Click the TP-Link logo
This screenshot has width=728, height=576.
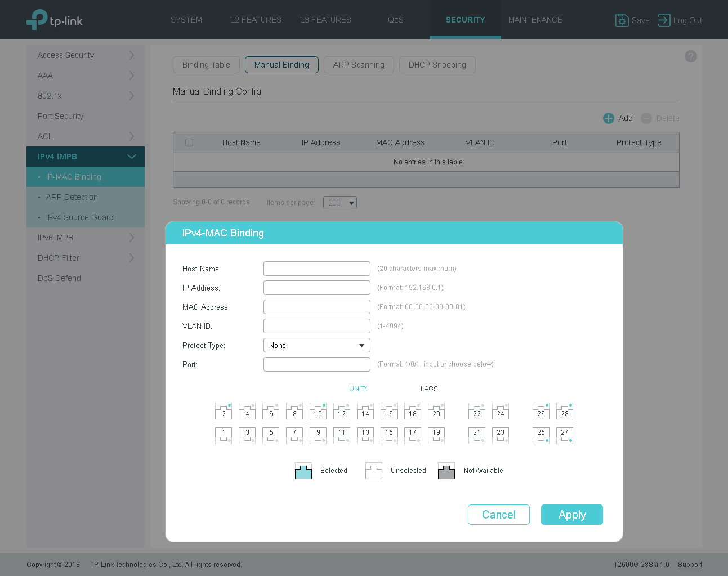coord(55,20)
